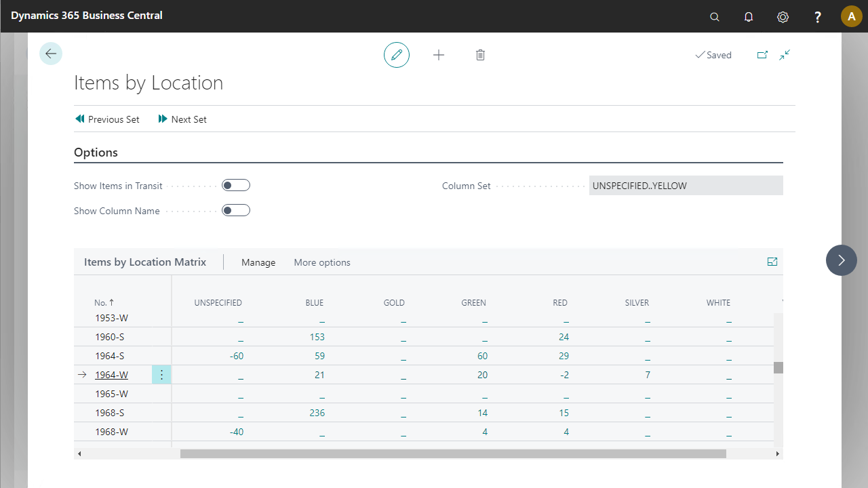Go to next record chevron circle
The height and width of the screenshot is (488, 868).
pos(842,260)
